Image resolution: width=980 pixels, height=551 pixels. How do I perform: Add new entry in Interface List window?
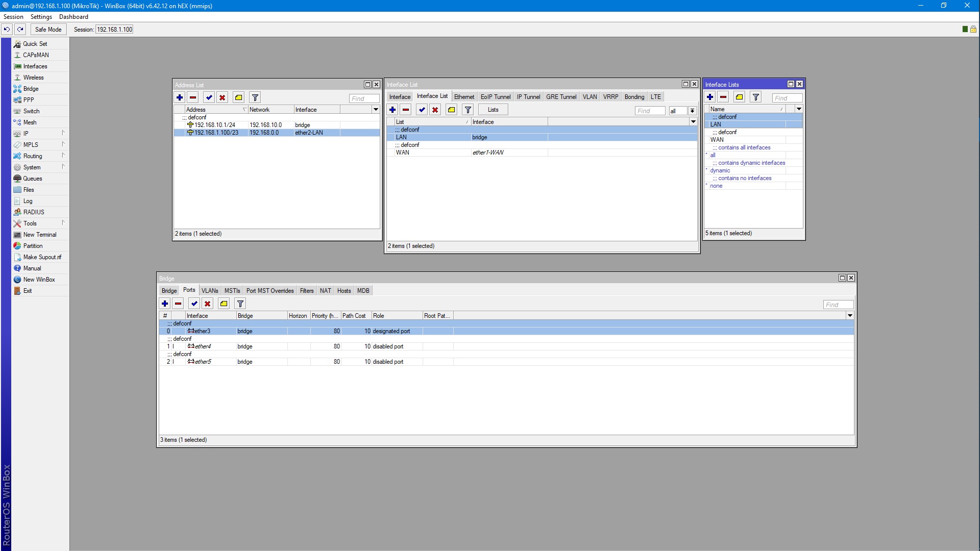pos(393,110)
